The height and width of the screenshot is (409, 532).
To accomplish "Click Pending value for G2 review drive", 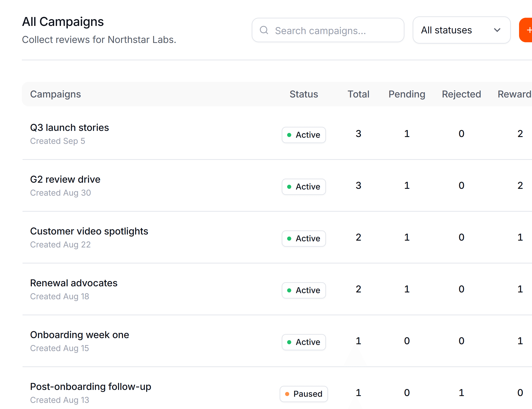I will coord(407,185).
